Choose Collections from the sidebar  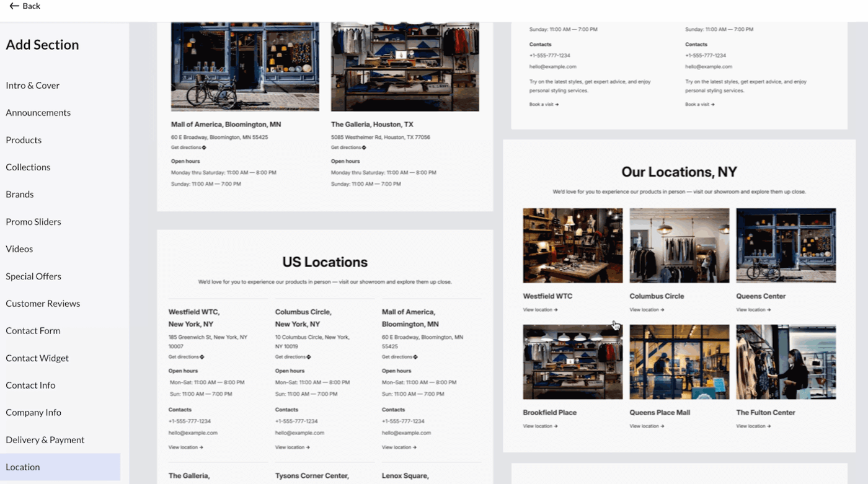27,167
